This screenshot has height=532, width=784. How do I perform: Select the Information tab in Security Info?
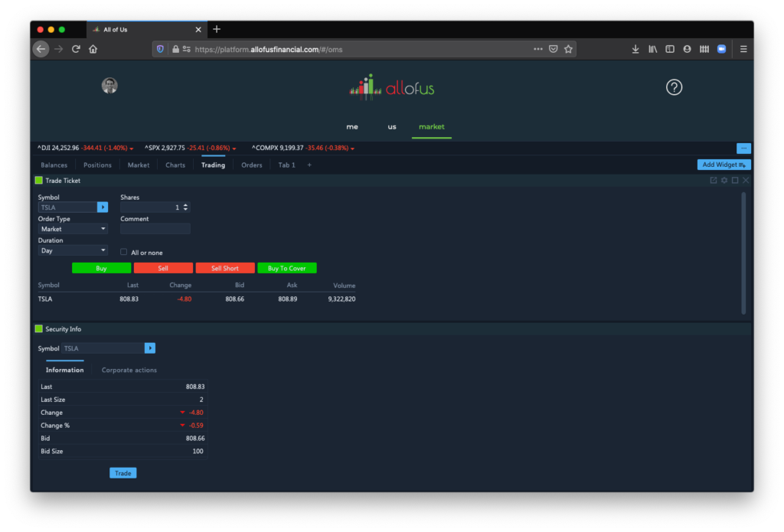click(64, 370)
